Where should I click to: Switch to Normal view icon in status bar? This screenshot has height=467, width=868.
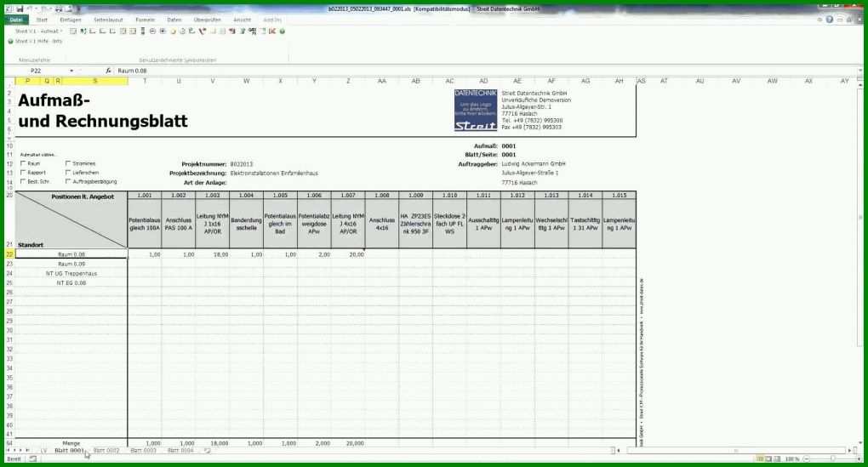[x=760, y=459]
